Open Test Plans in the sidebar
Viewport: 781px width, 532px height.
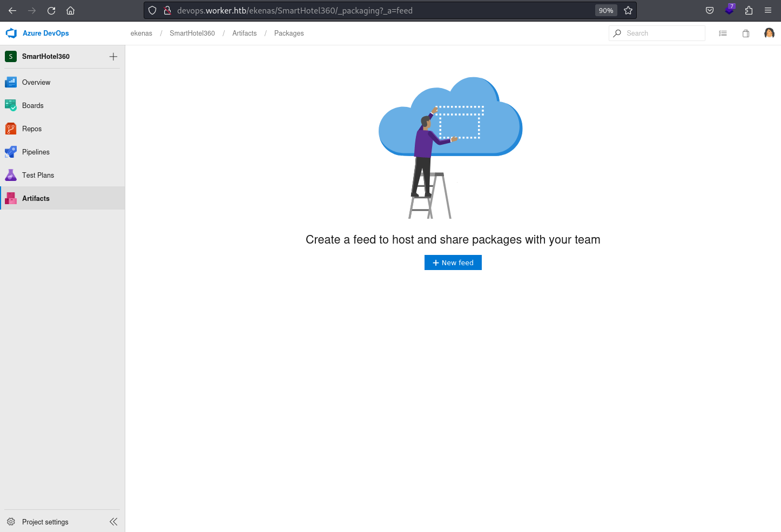(63, 175)
